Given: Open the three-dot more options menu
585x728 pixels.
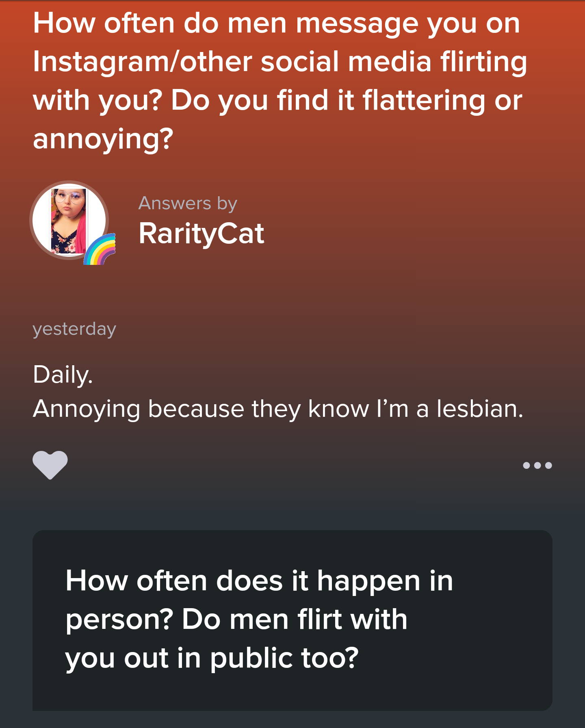Looking at the screenshot, I should [537, 465].
